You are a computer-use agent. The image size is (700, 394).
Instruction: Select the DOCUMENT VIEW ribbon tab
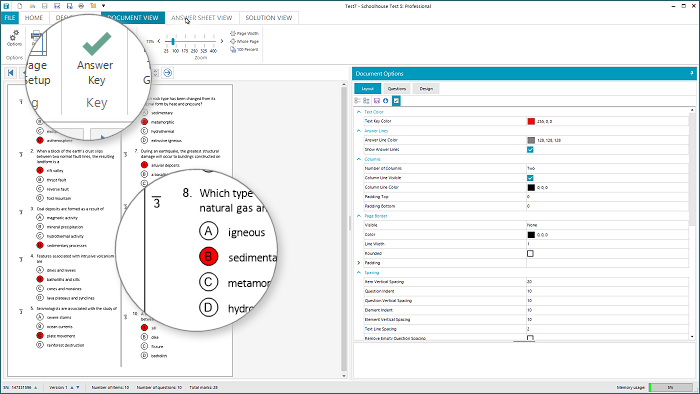click(133, 18)
